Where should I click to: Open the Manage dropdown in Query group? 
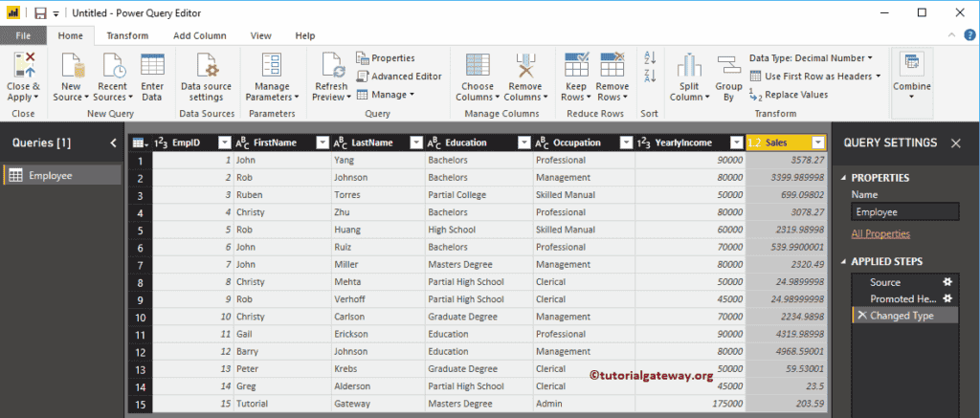[x=385, y=95]
